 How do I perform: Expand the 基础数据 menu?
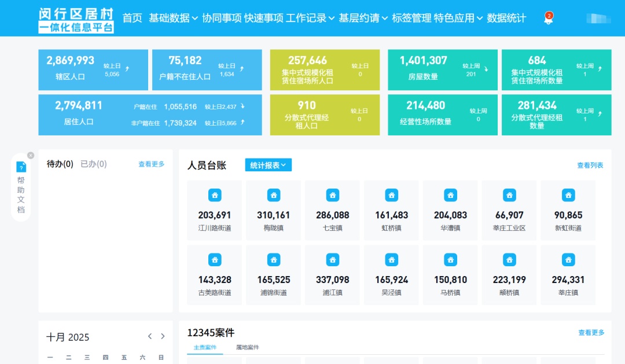(173, 18)
